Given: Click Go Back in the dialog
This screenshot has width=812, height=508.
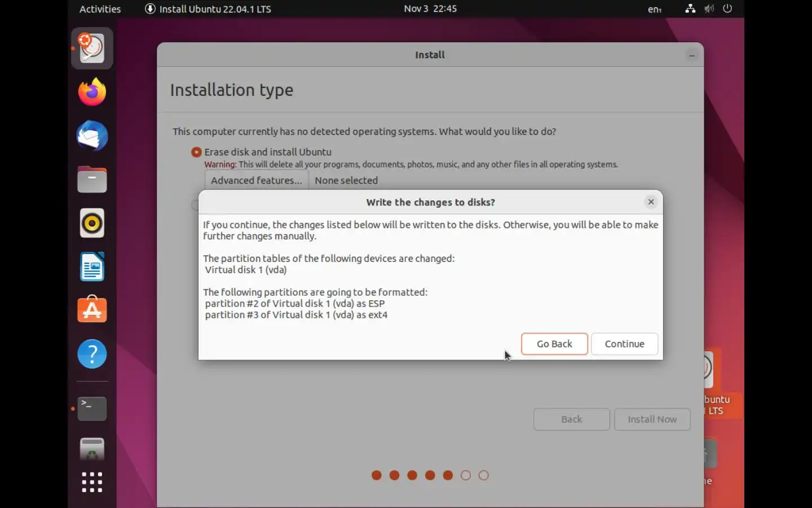Looking at the screenshot, I should [554, 344].
